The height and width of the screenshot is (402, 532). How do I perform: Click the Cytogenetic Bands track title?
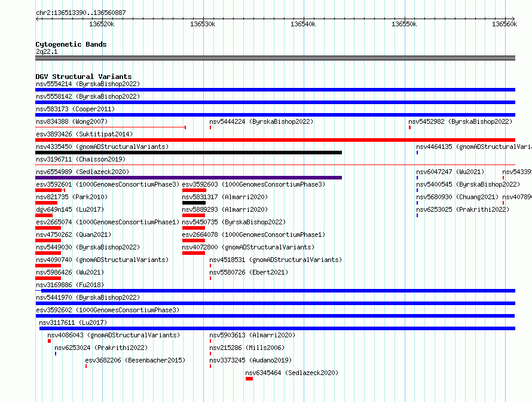(x=71, y=44)
